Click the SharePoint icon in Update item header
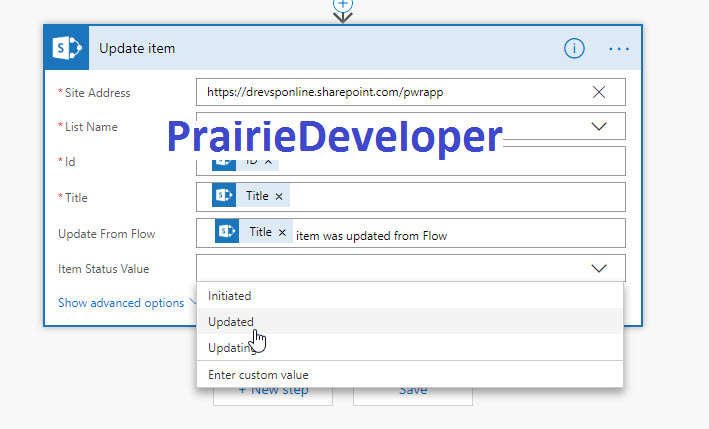Image resolution: width=709 pixels, height=429 pixels. [x=66, y=48]
